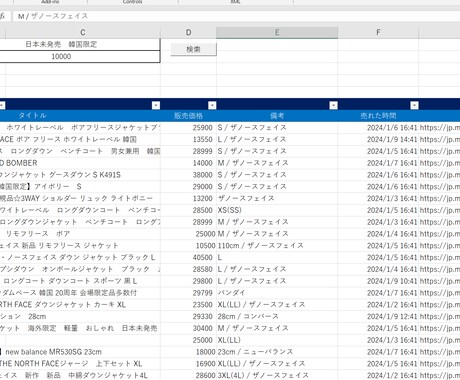Select price cell 10500
This screenshot has height=380, width=460.
[188, 246]
